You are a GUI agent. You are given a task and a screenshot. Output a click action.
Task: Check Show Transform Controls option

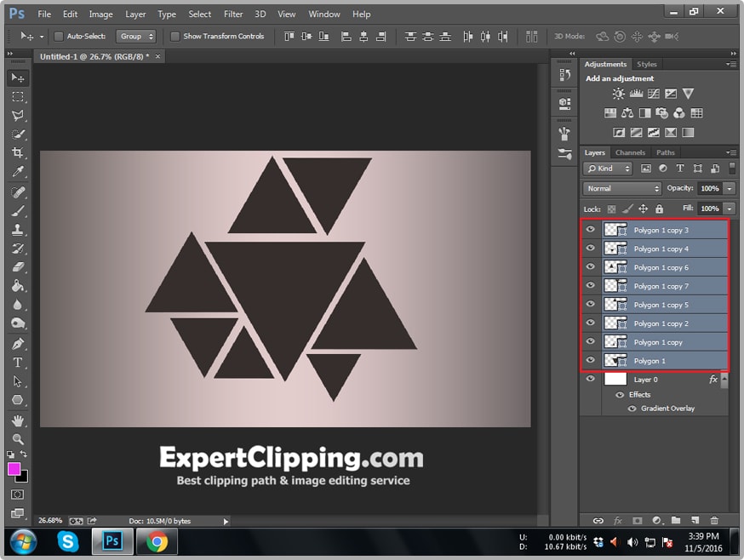tap(175, 37)
